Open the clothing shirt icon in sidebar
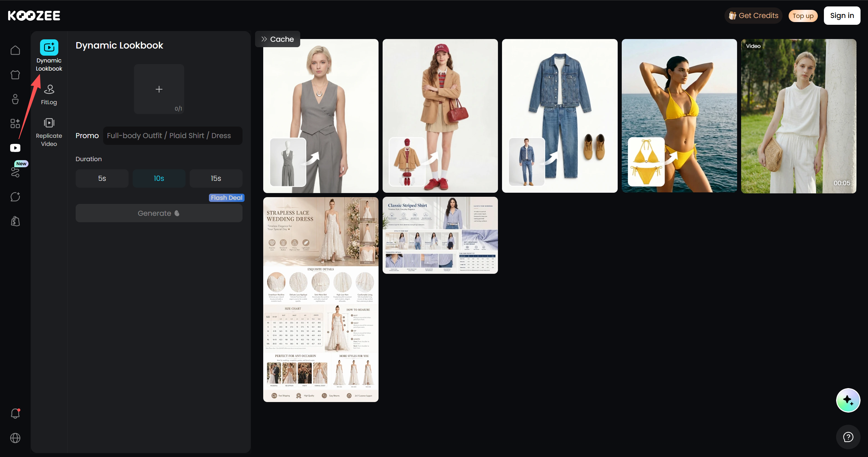Viewport: 868px width, 457px height. click(x=15, y=75)
